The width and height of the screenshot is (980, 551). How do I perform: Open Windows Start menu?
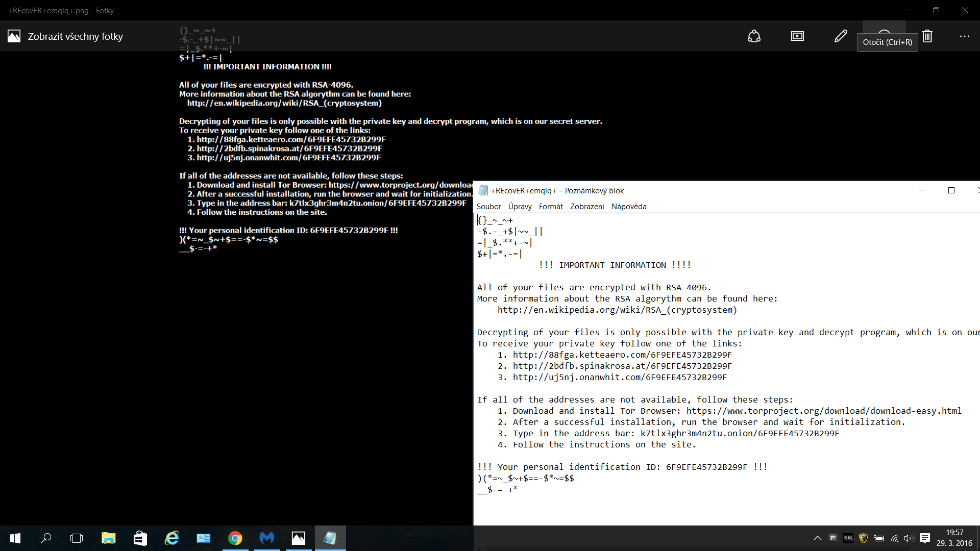click(15, 538)
